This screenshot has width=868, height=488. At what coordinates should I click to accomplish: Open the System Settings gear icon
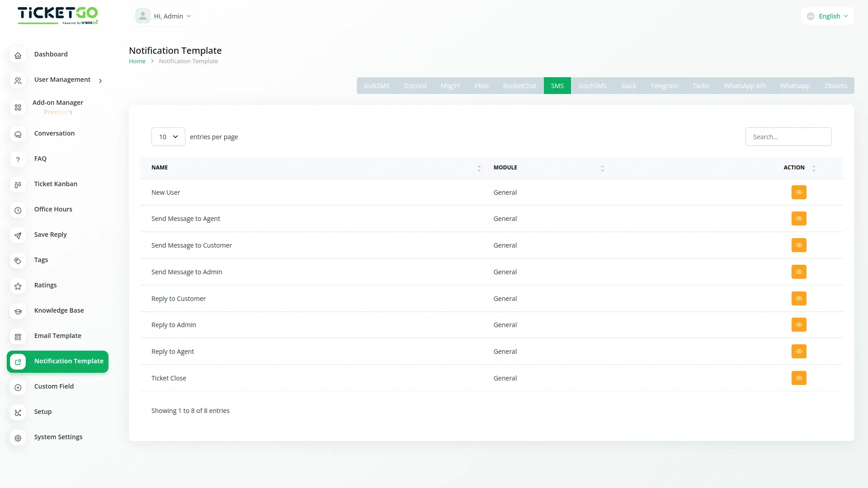18,438
